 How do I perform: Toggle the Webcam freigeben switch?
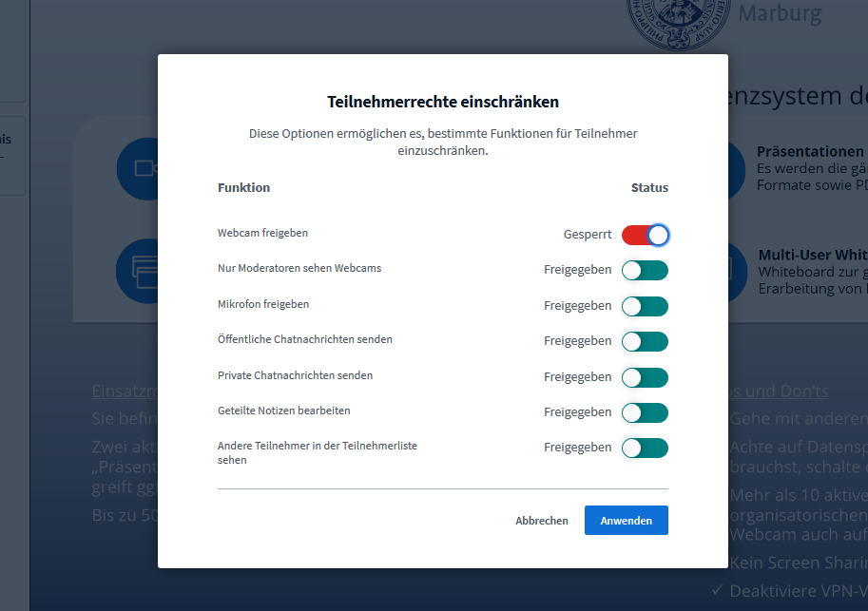(645, 235)
